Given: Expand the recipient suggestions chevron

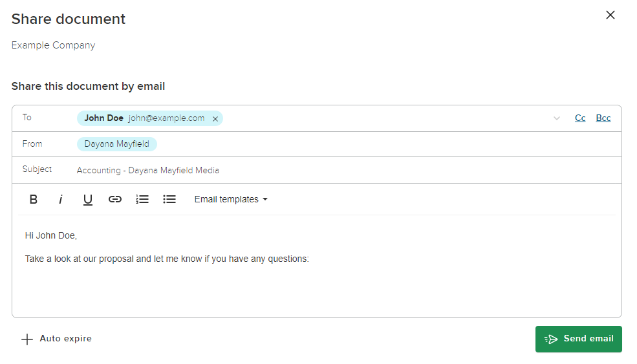Looking at the screenshot, I should coord(556,118).
